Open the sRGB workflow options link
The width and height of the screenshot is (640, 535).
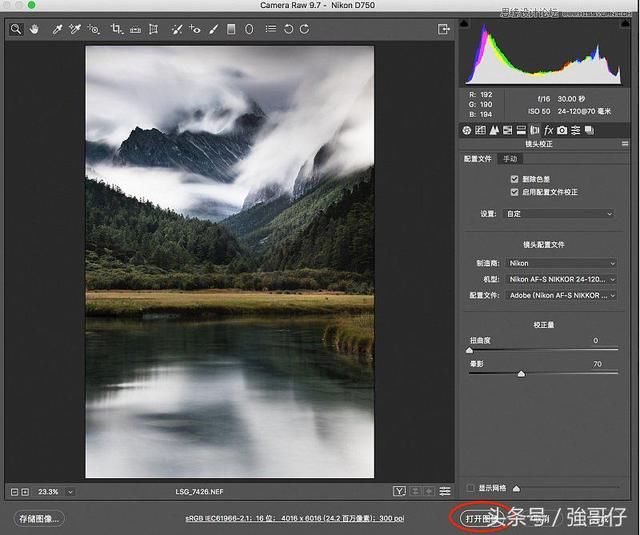pyautogui.click(x=294, y=518)
